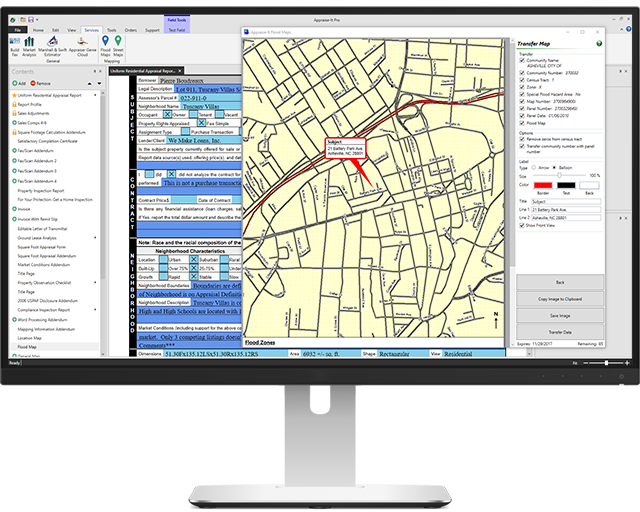Switch to the Orders ribbon tab
The height and width of the screenshot is (512, 640).
pyautogui.click(x=131, y=30)
